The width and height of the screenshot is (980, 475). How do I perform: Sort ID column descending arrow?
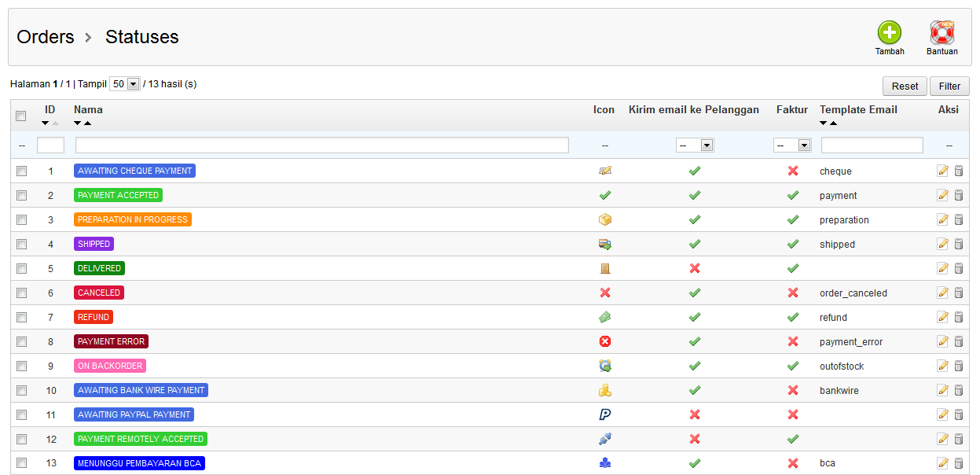tap(46, 123)
